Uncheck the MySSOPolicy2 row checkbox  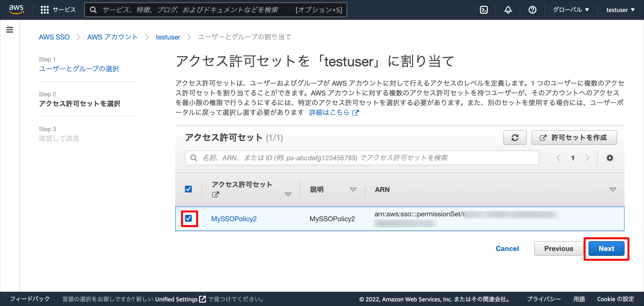188,219
